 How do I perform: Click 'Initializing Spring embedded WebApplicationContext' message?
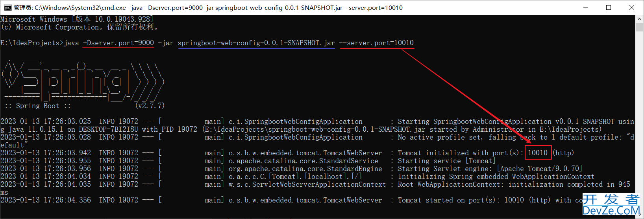496,177
